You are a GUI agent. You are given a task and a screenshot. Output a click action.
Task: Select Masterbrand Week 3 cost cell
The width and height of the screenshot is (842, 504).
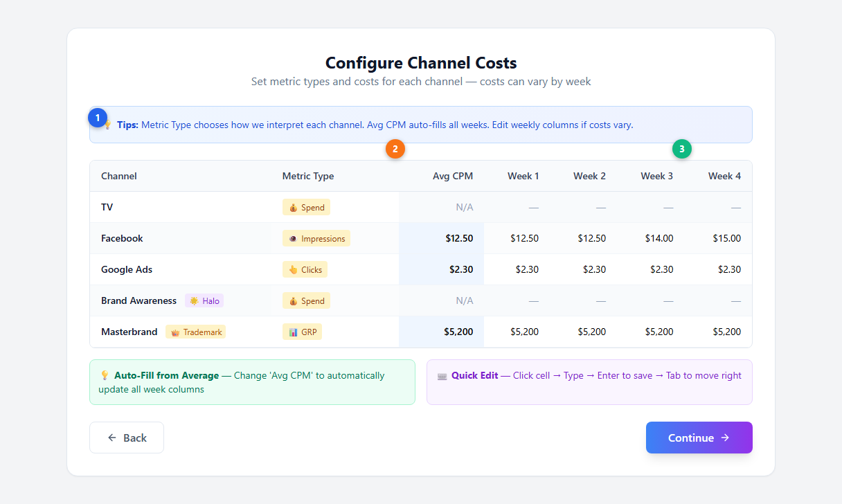point(651,332)
